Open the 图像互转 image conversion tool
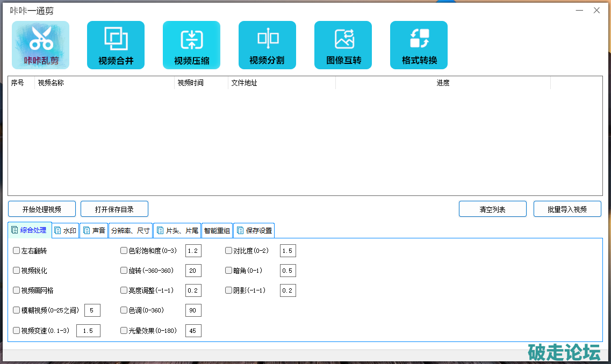 pyautogui.click(x=343, y=45)
